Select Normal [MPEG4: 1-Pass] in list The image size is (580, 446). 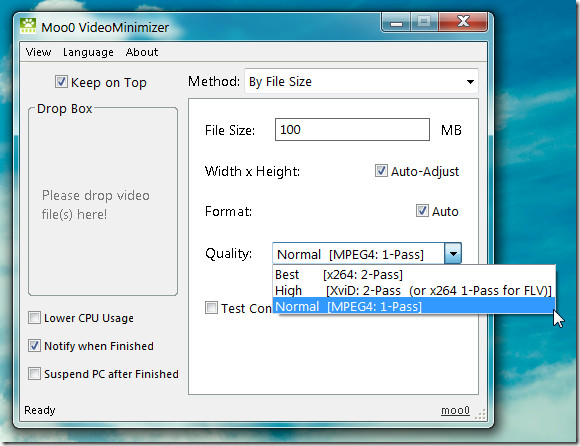pyautogui.click(x=414, y=307)
